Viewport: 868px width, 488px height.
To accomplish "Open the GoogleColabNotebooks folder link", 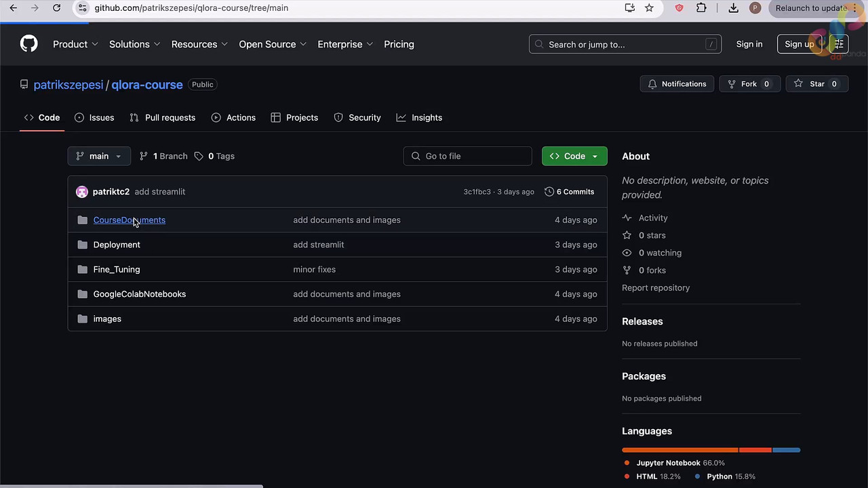I will click(140, 294).
